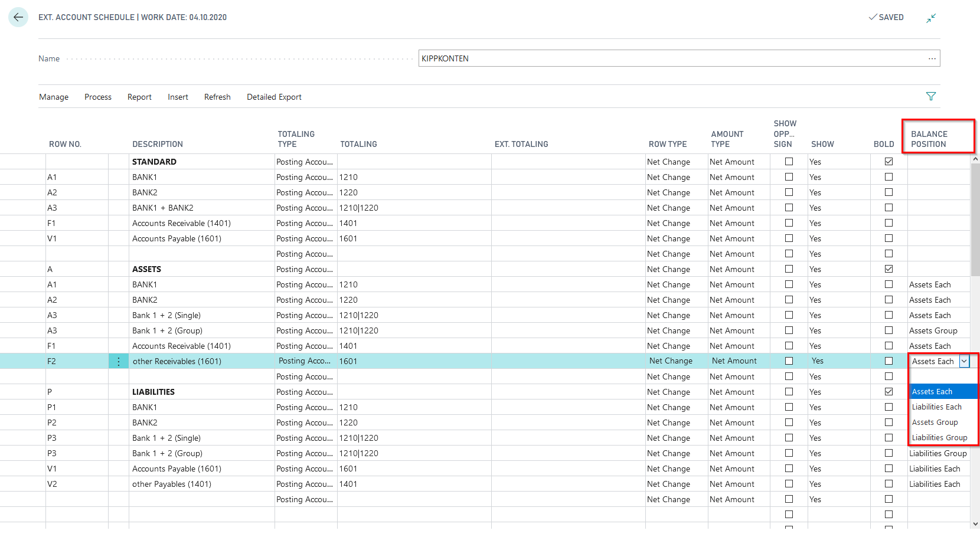Choose Liabilities Each from dropdown list
This screenshot has height=537, width=980.
[937, 407]
